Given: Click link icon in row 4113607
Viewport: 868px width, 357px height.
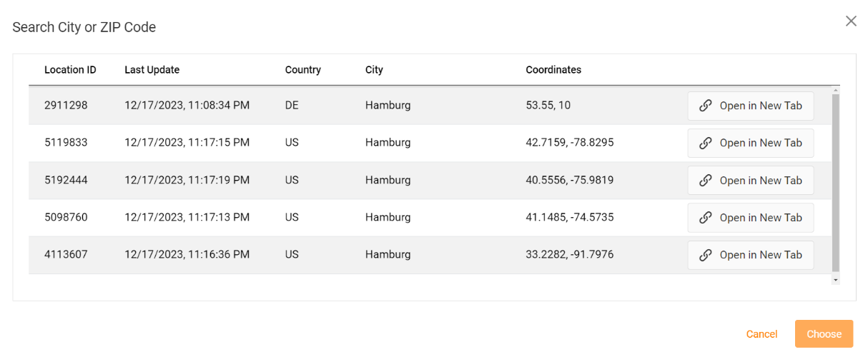Looking at the screenshot, I should pos(705,255).
